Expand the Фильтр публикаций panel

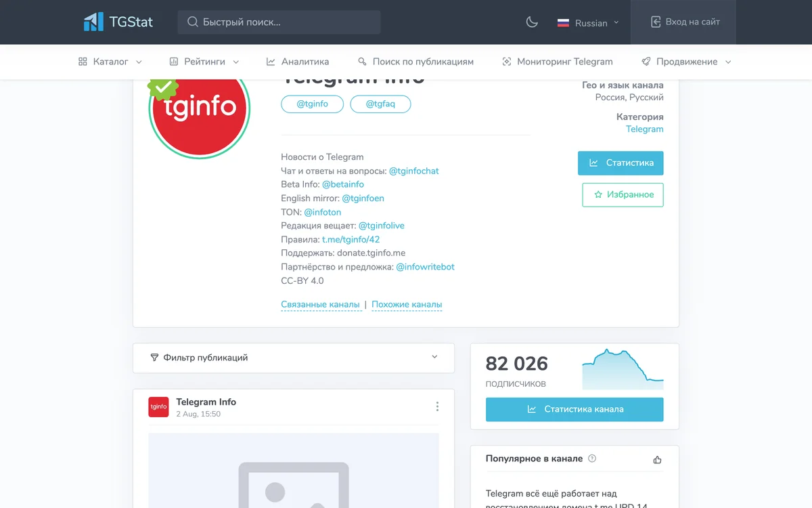point(294,358)
